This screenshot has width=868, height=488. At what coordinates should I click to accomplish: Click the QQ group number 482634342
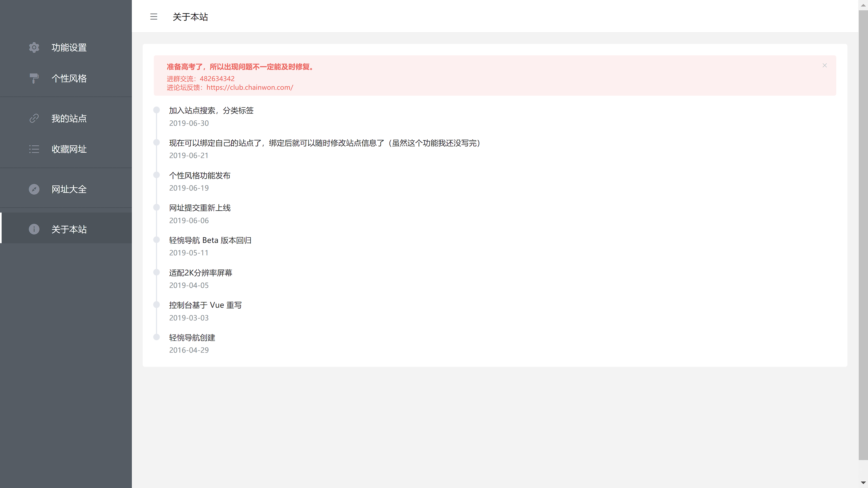pos(217,78)
